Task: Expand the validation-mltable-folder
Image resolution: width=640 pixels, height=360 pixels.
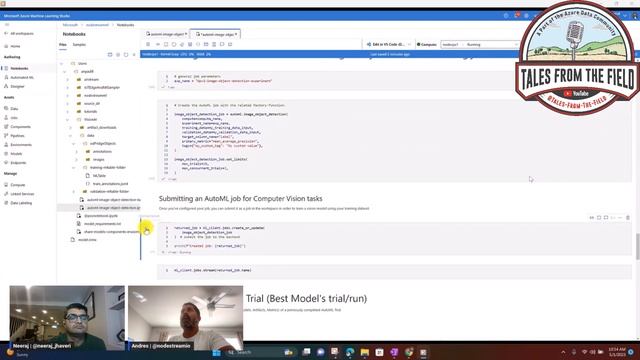Action: click(x=73, y=191)
